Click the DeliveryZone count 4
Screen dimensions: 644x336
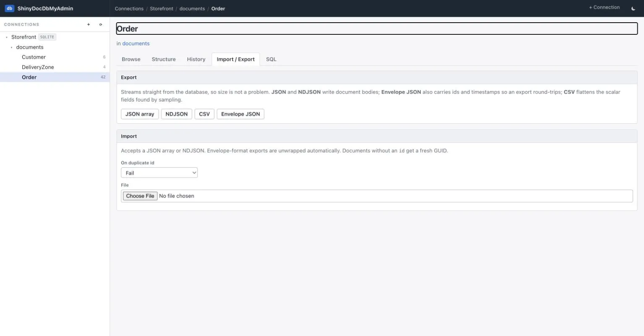105,67
